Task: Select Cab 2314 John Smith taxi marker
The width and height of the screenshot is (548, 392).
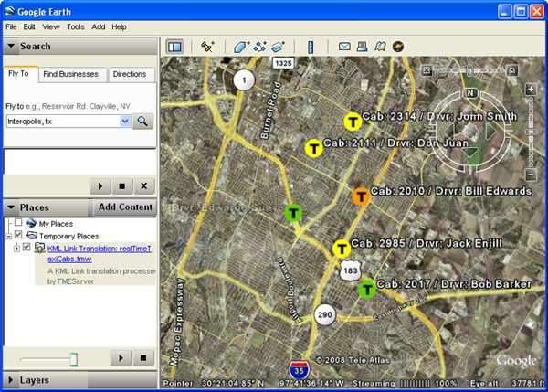Action: tap(353, 122)
